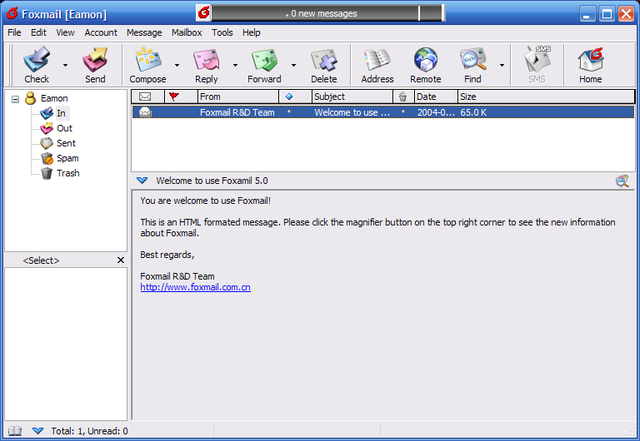Sort by read status envelope column
This screenshot has height=441, width=640.
pyautogui.click(x=148, y=97)
